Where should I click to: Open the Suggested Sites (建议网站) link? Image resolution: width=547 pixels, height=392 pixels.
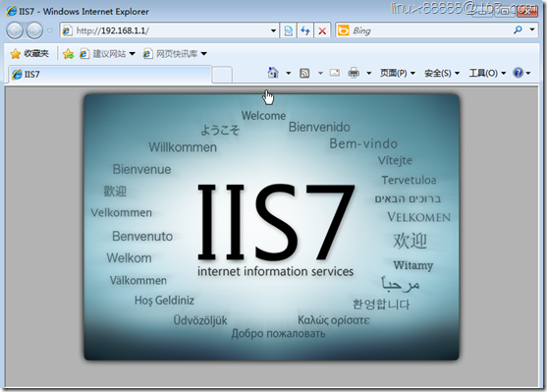tap(103, 54)
